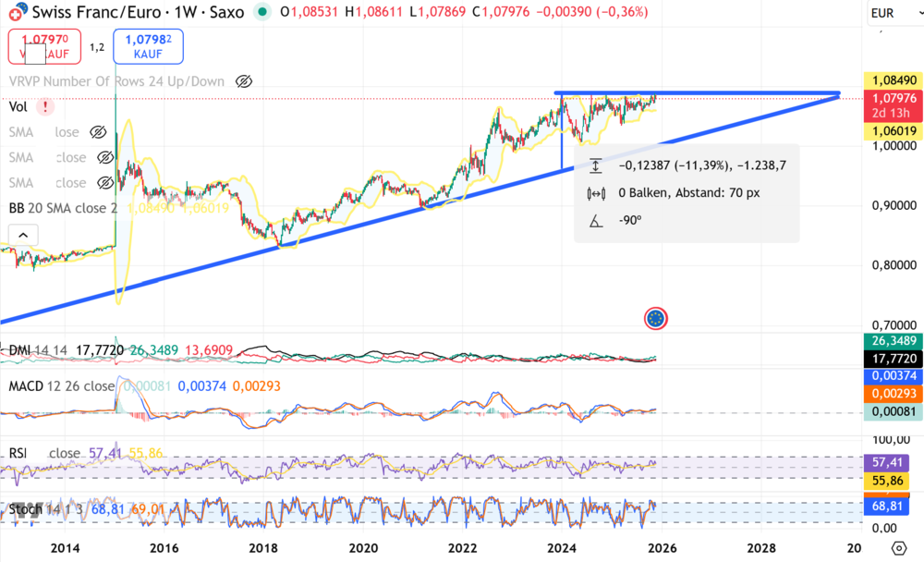Show the first hidden SMA via its eye icon
Viewport: 924px width, 562px height.
tap(98, 132)
